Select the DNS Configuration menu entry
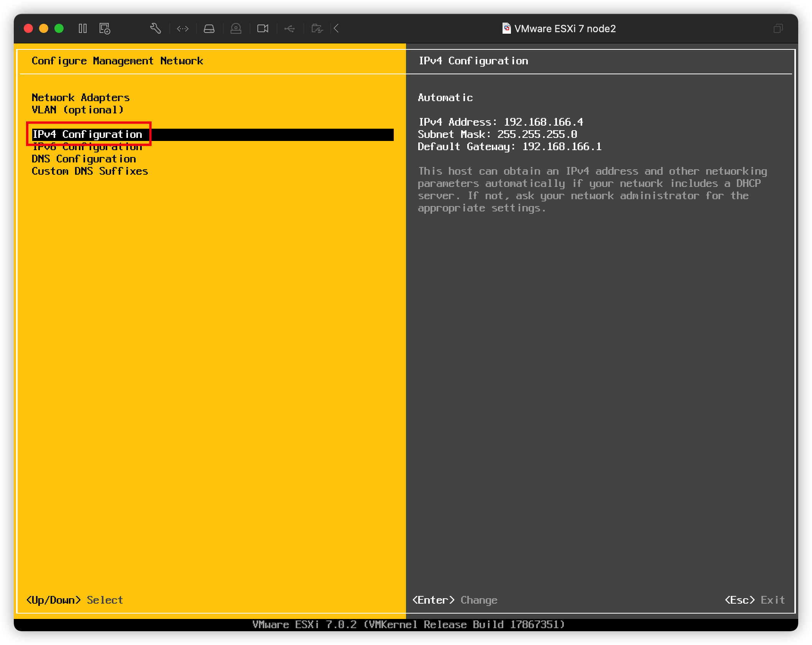Image resolution: width=812 pixels, height=645 pixels. 83,159
